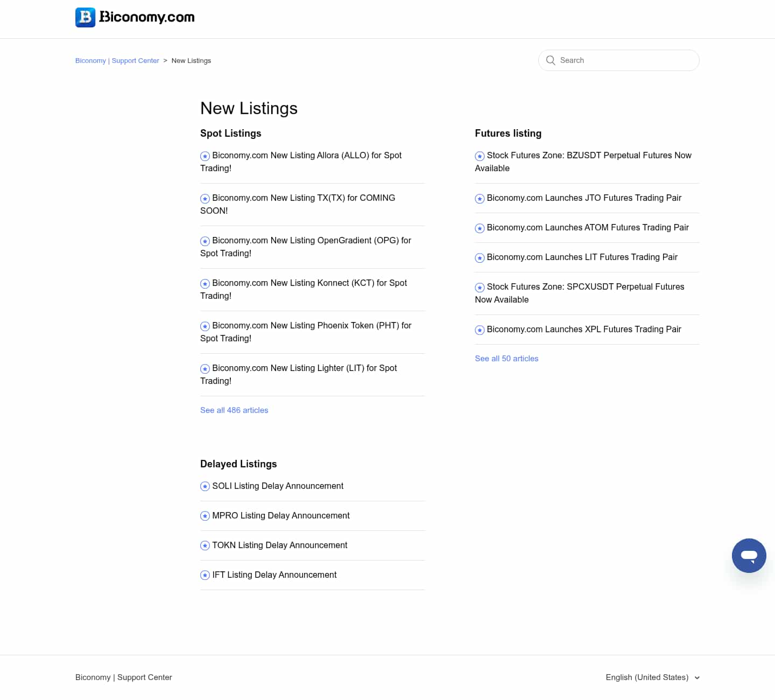Click star icon beside BZUSDT Perpetual Futures

[x=480, y=156]
